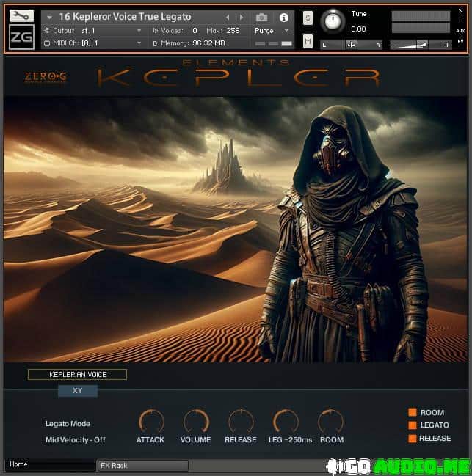472x476 pixels.
Task: Click the RELEASE knob
Action: [241, 421]
